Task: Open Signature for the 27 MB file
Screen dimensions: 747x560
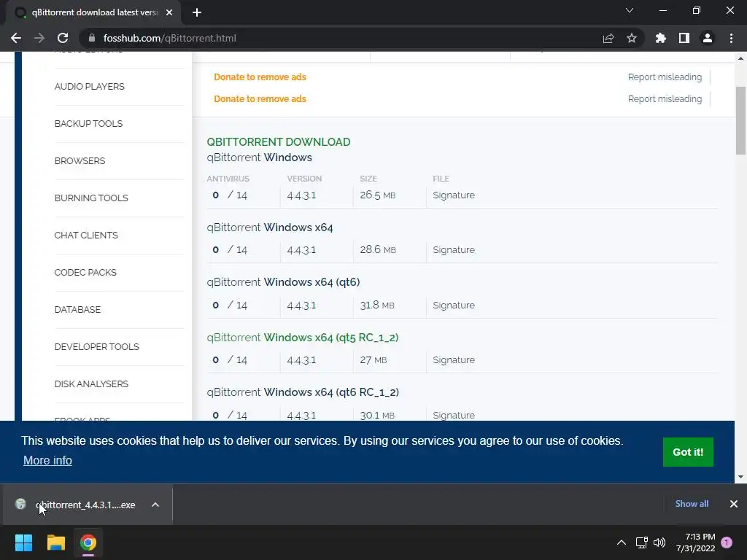Action: (454, 360)
